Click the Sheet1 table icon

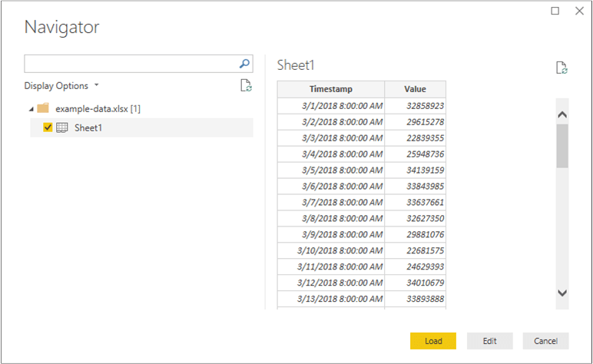tap(62, 127)
